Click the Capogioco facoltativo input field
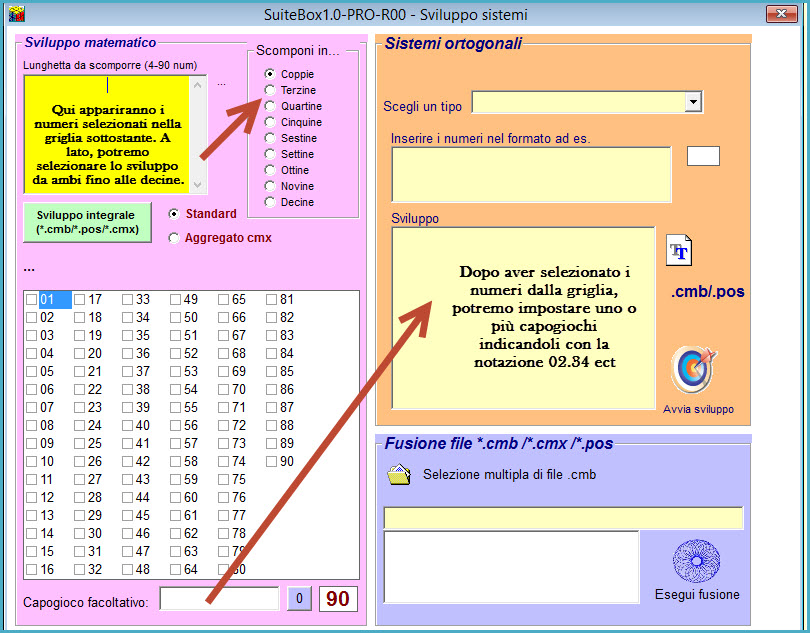Image resolution: width=810 pixels, height=633 pixels. pos(219,599)
